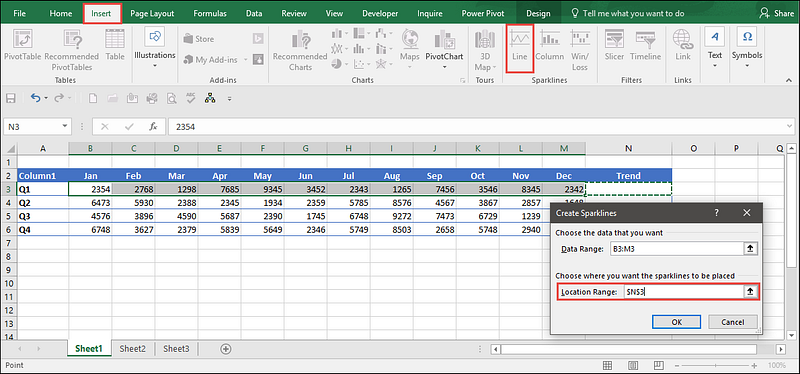Click OK in Create Sparklines dialog

tap(676, 321)
